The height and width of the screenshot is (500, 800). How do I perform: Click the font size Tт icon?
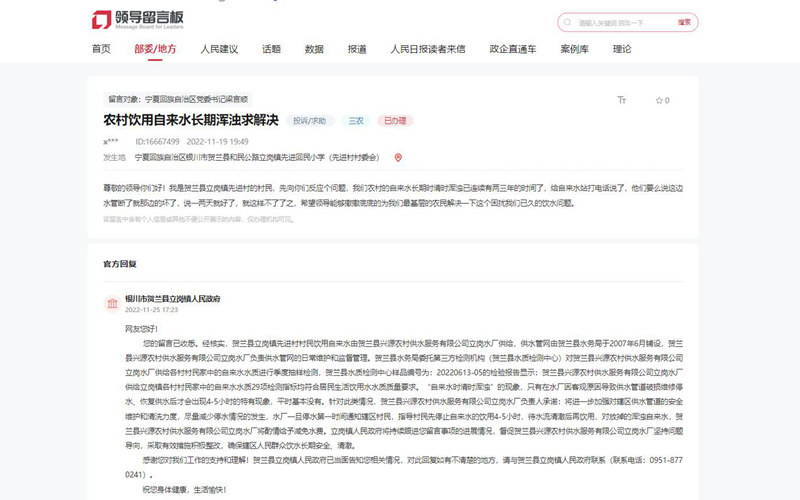tap(621, 100)
